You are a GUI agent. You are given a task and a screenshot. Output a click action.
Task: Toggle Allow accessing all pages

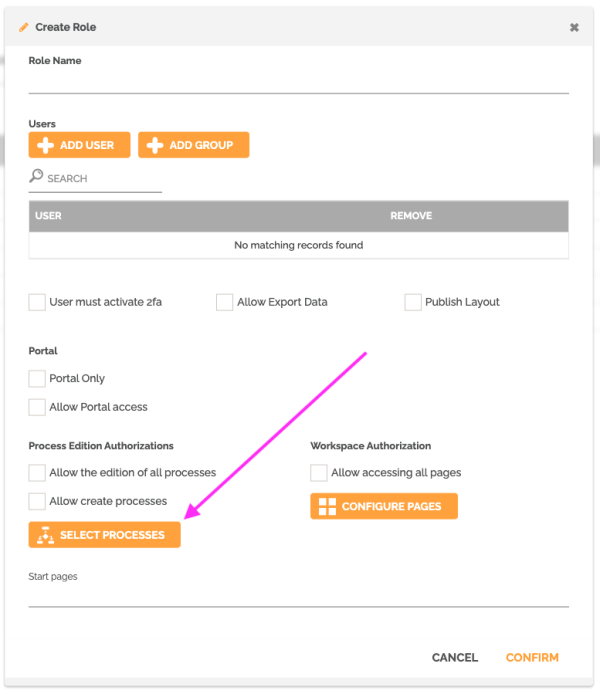click(319, 473)
